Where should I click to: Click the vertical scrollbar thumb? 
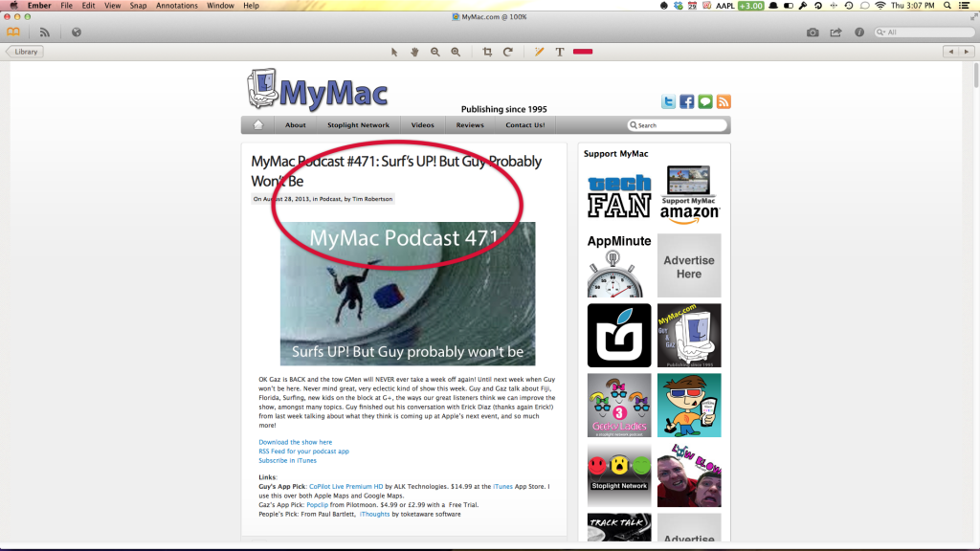(975, 75)
